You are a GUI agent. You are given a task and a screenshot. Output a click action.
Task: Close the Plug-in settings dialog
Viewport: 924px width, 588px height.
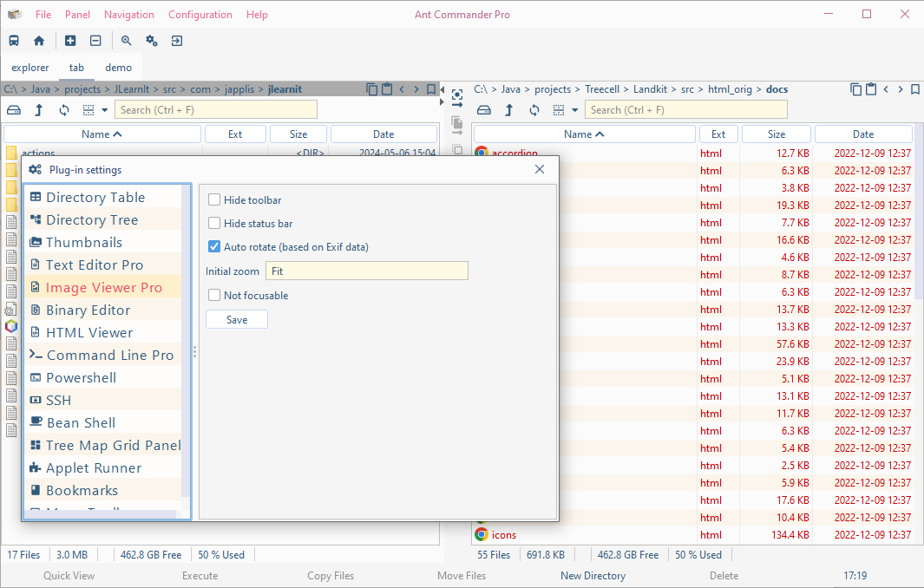539,170
